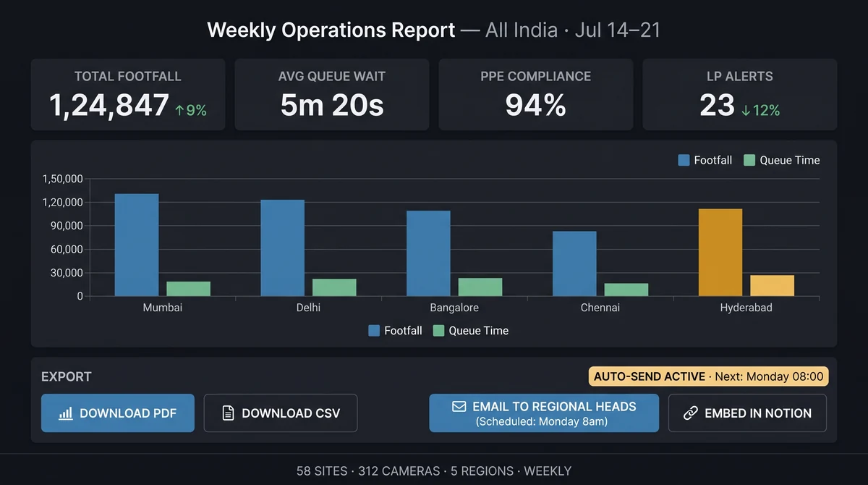Viewport: 868px width, 485px height.
Task: Click the Weekly Operations Report title
Action: 331,30
